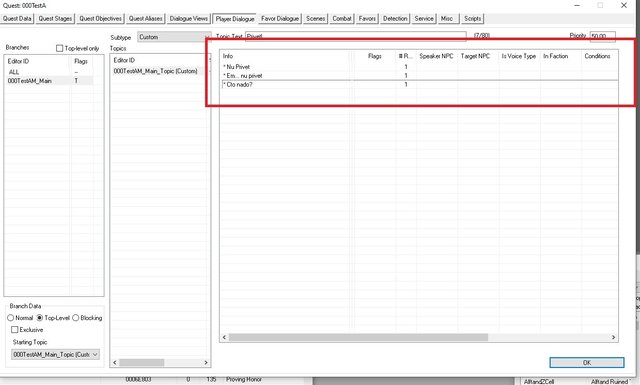The height and width of the screenshot is (385, 640).
Task: Click the OK button
Action: 587,363
